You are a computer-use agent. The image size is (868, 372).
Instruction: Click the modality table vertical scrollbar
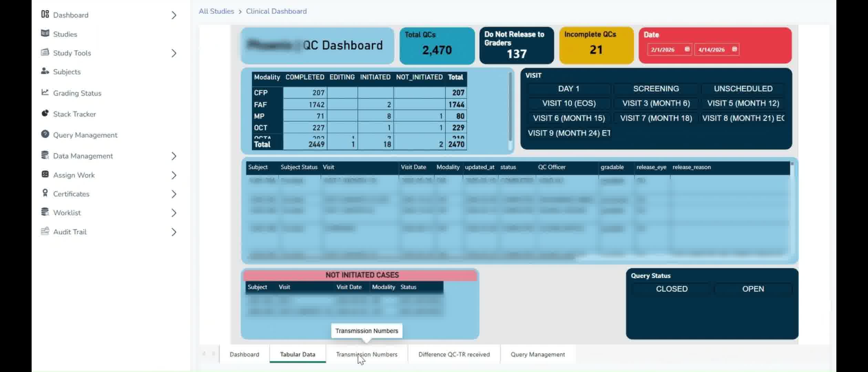(510, 107)
